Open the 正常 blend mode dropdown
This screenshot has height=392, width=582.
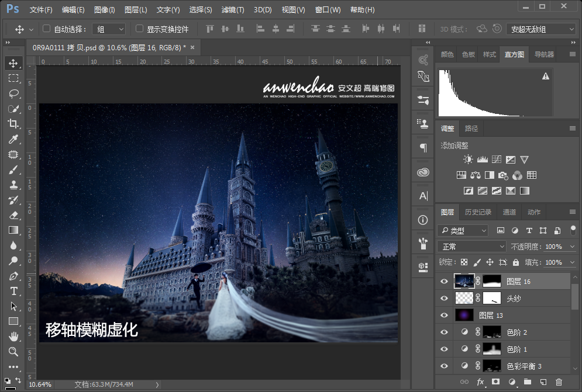click(472, 247)
